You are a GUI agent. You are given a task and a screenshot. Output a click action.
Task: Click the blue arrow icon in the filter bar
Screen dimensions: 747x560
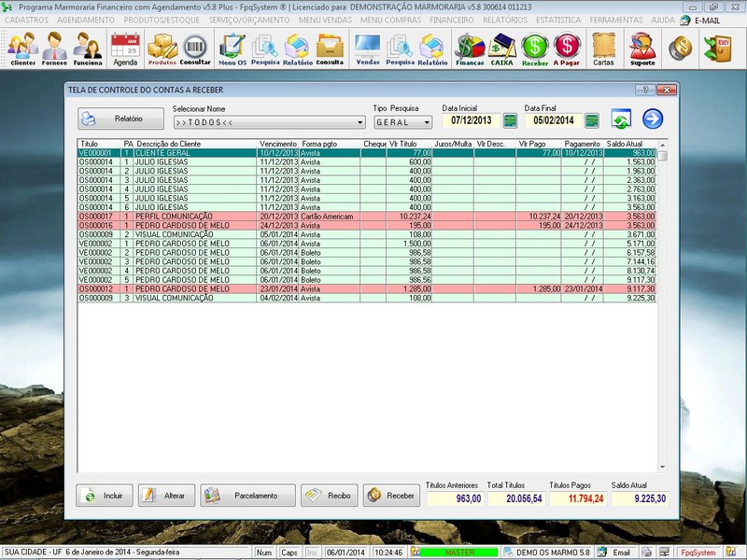653,119
